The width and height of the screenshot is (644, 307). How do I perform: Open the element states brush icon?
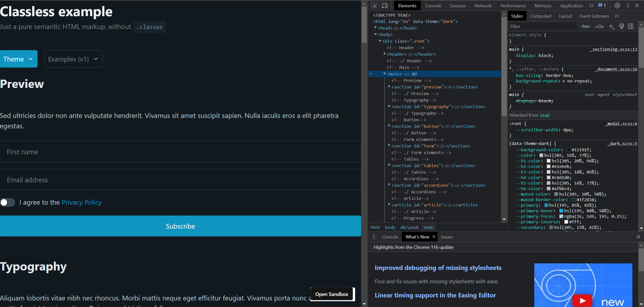click(622, 26)
